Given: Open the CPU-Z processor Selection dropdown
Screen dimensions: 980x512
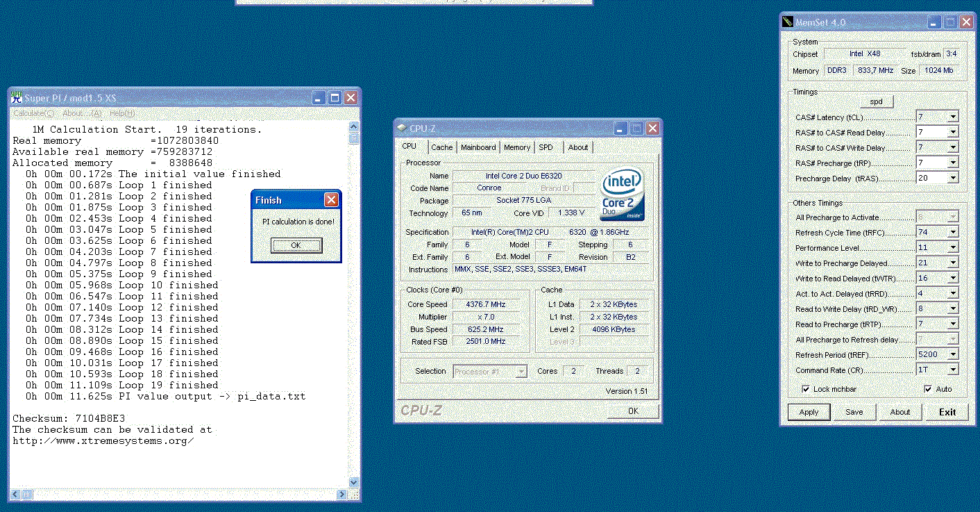Looking at the screenshot, I should 521,372.
